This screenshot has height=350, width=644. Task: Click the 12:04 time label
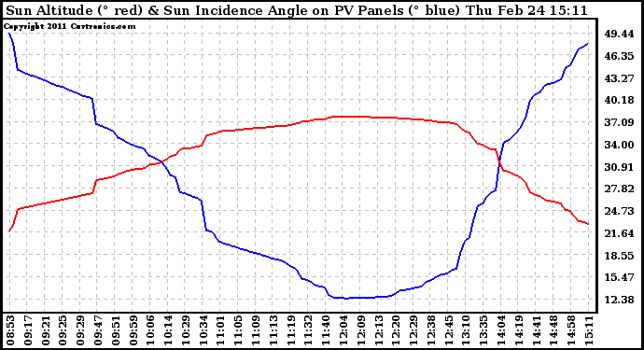pyautogui.click(x=343, y=330)
